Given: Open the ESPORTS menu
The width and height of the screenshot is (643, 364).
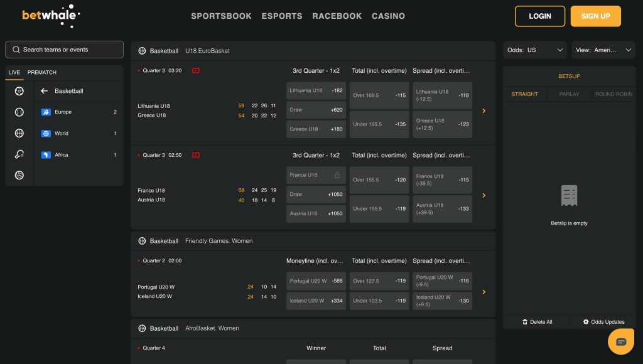Looking at the screenshot, I should [x=282, y=16].
